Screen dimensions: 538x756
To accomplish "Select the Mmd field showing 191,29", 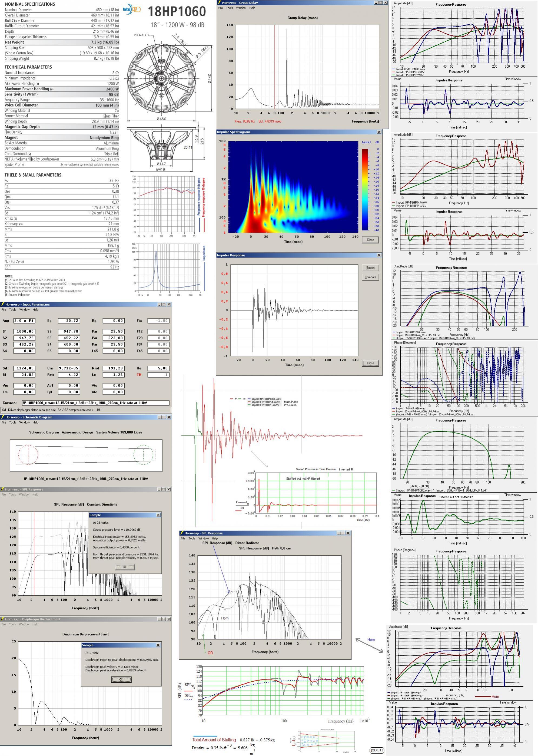I will pos(114,368).
